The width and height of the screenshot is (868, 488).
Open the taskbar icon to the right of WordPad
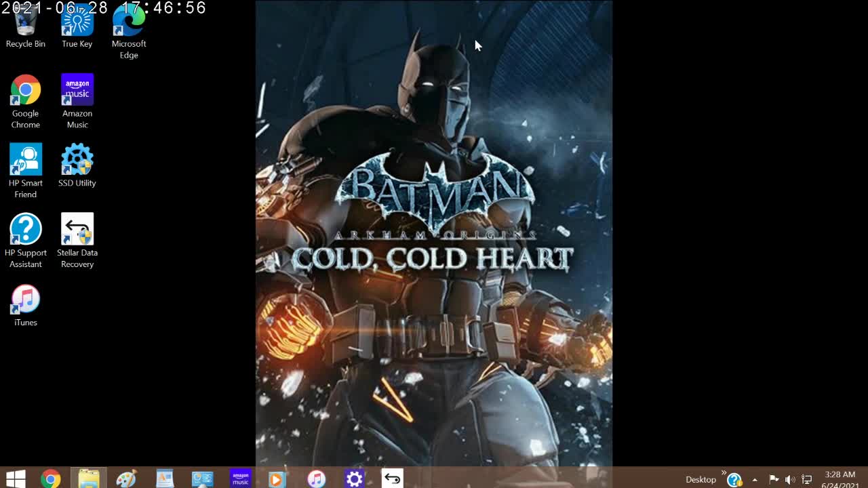(203, 479)
